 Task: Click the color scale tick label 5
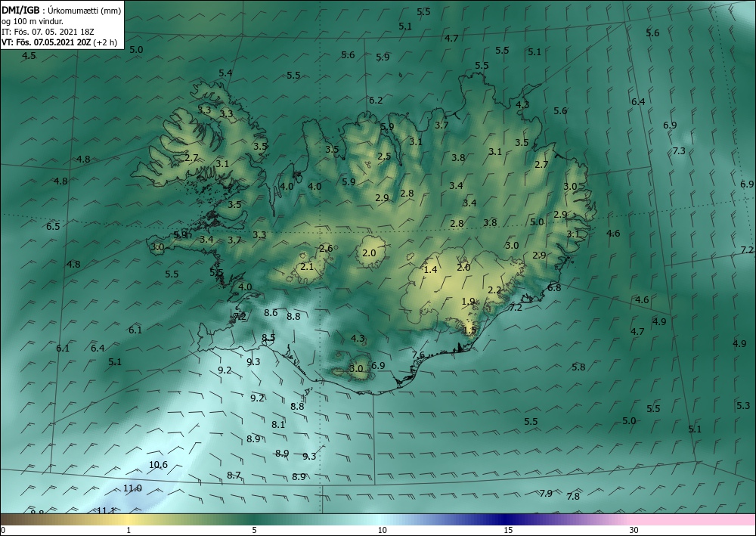[x=254, y=531]
